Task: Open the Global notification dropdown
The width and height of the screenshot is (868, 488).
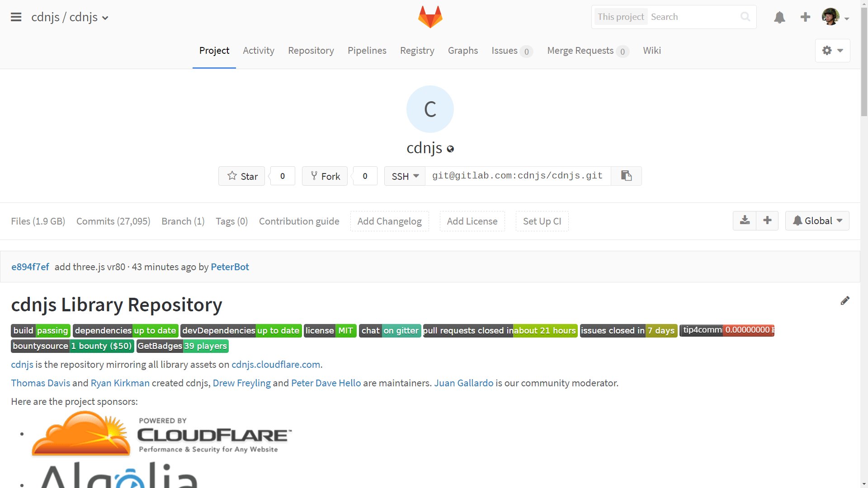Action: pos(817,221)
